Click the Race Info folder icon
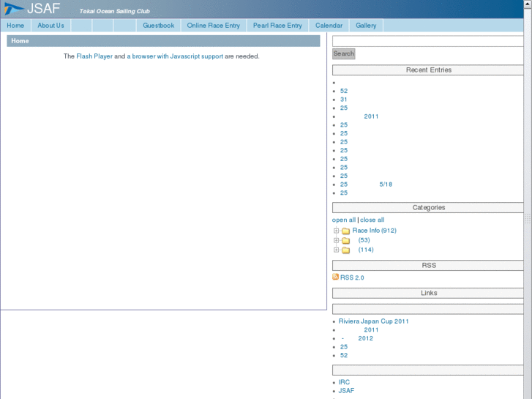The width and height of the screenshot is (532, 399). click(345, 231)
